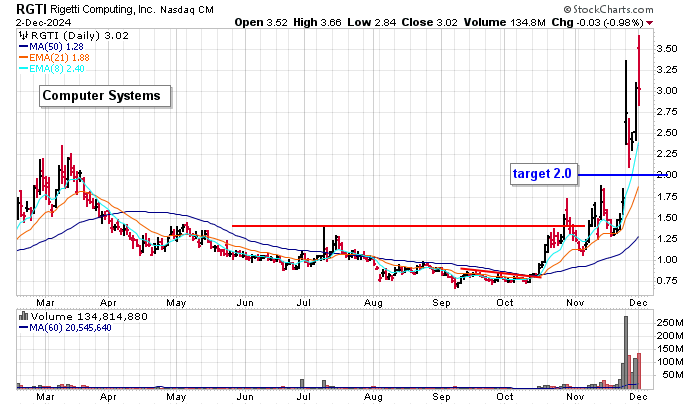The image size is (700, 405).
Task: Click the date '2-Dec-2024'
Action: 43,22
